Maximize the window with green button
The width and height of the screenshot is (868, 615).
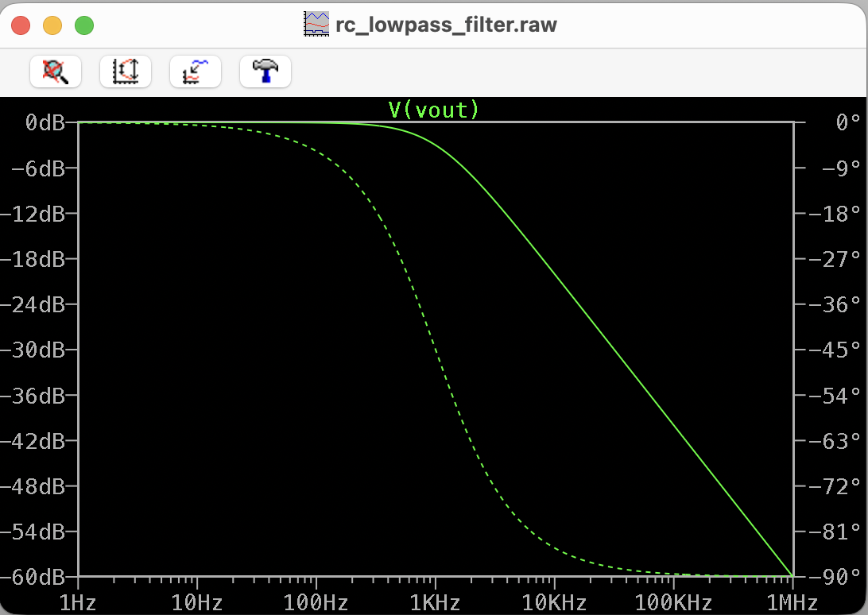84,25
